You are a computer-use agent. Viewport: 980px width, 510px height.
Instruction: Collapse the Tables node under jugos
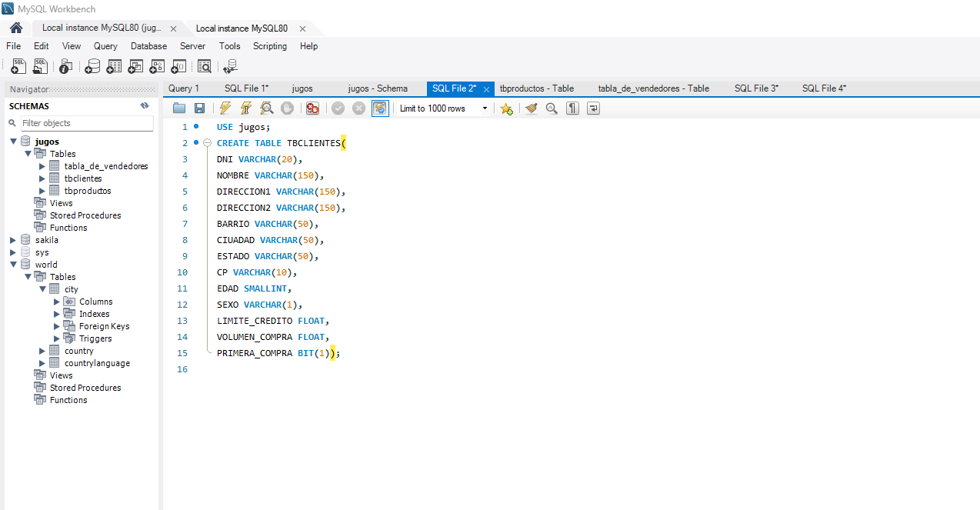(x=28, y=154)
